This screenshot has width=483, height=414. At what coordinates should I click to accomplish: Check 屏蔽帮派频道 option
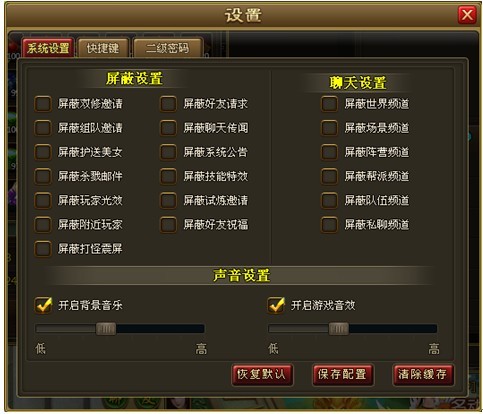[329, 176]
